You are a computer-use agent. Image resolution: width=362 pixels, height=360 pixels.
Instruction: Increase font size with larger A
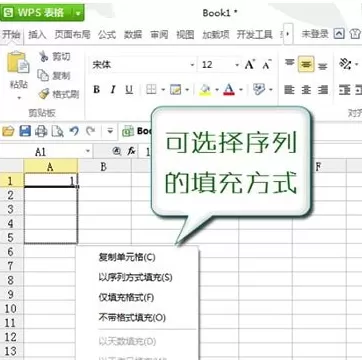tap(250, 64)
